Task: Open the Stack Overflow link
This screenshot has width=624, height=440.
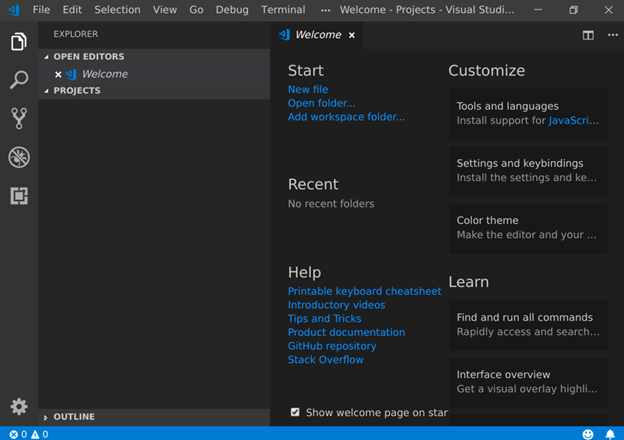Action: coord(326,360)
